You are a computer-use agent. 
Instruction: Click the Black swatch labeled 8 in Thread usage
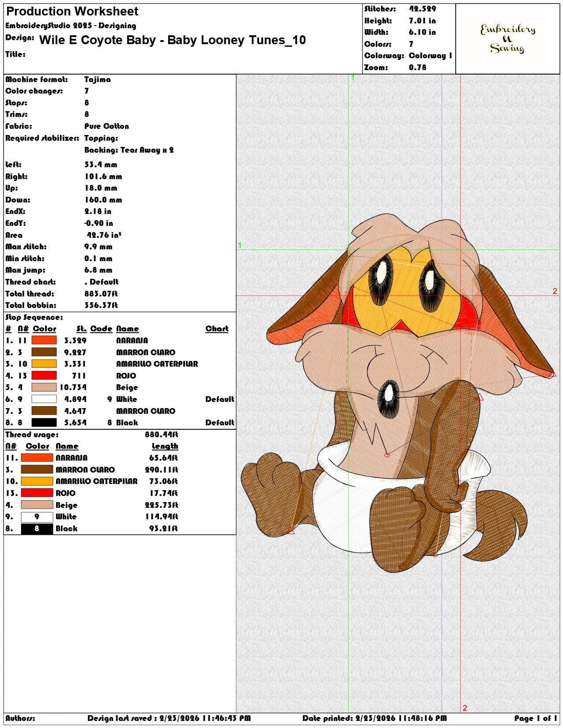coord(37,528)
